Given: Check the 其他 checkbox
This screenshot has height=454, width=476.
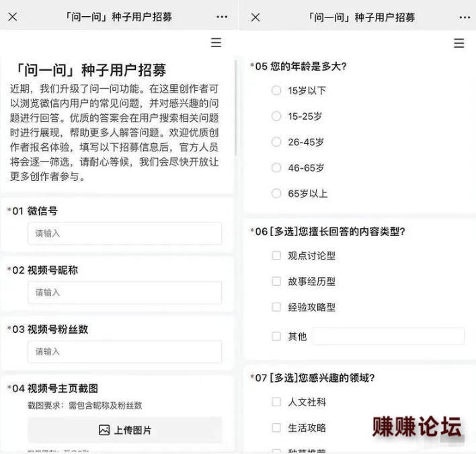Looking at the screenshot, I should pyautogui.click(x=276, y=336).
